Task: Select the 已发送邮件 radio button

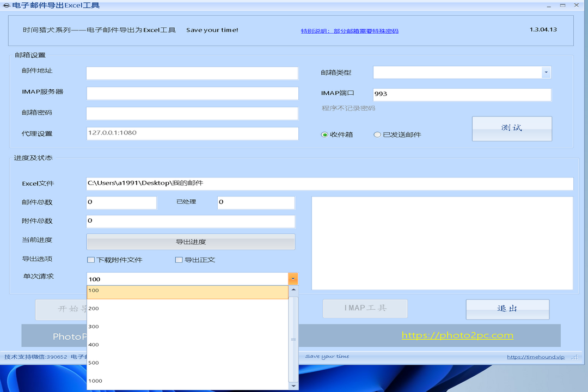Action: [377, 134]
